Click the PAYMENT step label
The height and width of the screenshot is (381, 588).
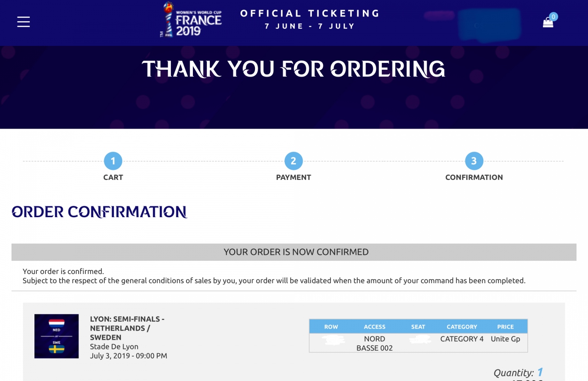pyautogui.click(x=294, y=177)
